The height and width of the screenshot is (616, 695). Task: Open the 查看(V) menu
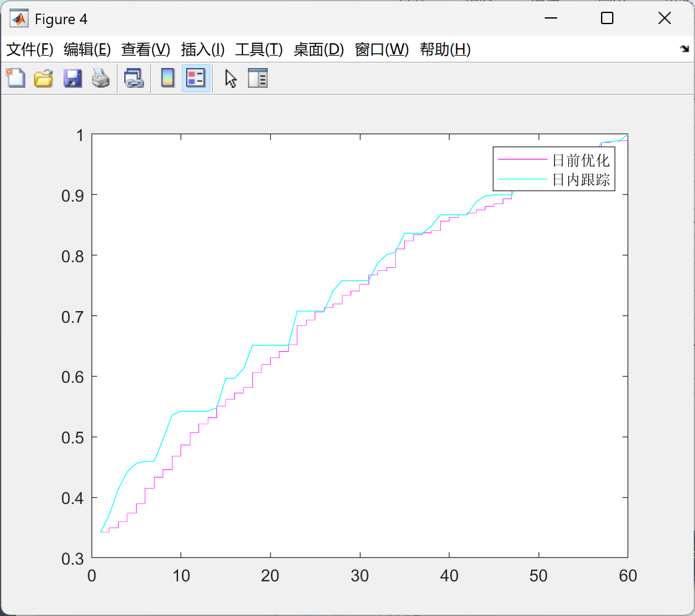coord(145,49)
